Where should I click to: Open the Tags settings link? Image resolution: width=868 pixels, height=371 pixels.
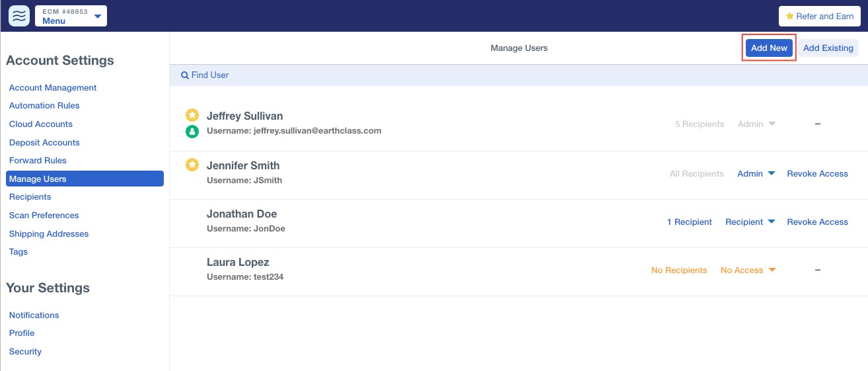(x=18, y=251)
